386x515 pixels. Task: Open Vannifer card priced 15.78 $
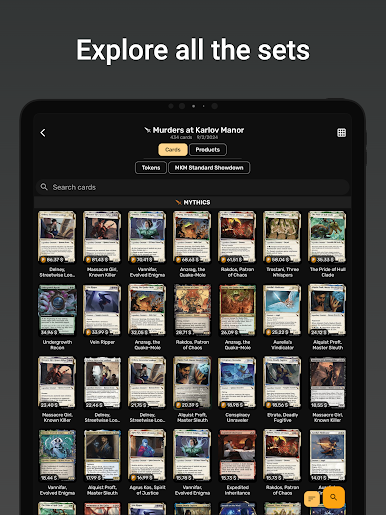coord(192,455)
